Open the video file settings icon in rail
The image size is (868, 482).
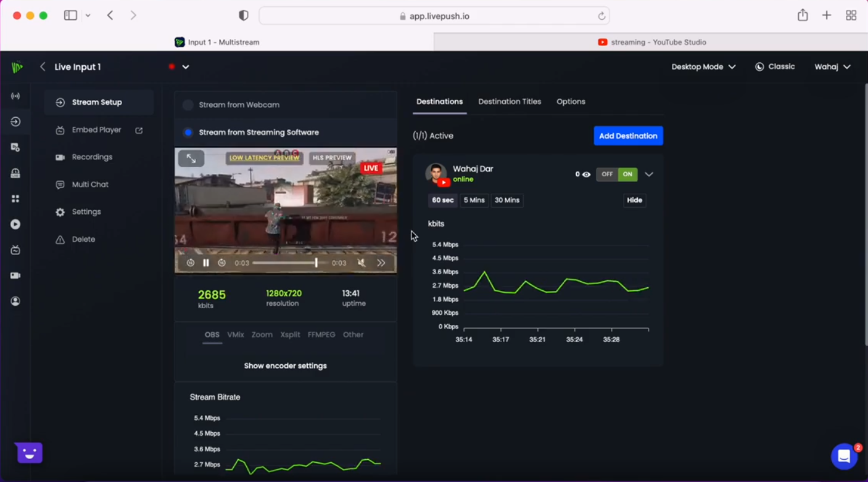(x=15, y=147)
